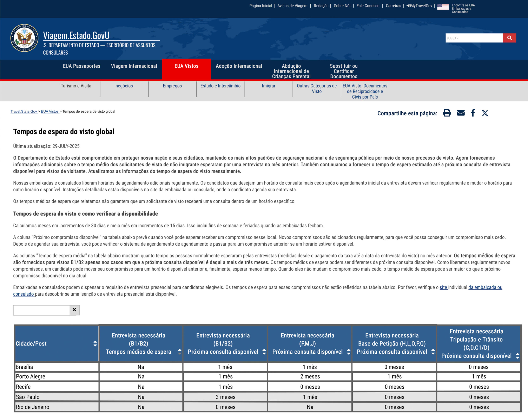The image size is (528, 420).
Task: Click the red search magnifier button
Action: (509, 38)
